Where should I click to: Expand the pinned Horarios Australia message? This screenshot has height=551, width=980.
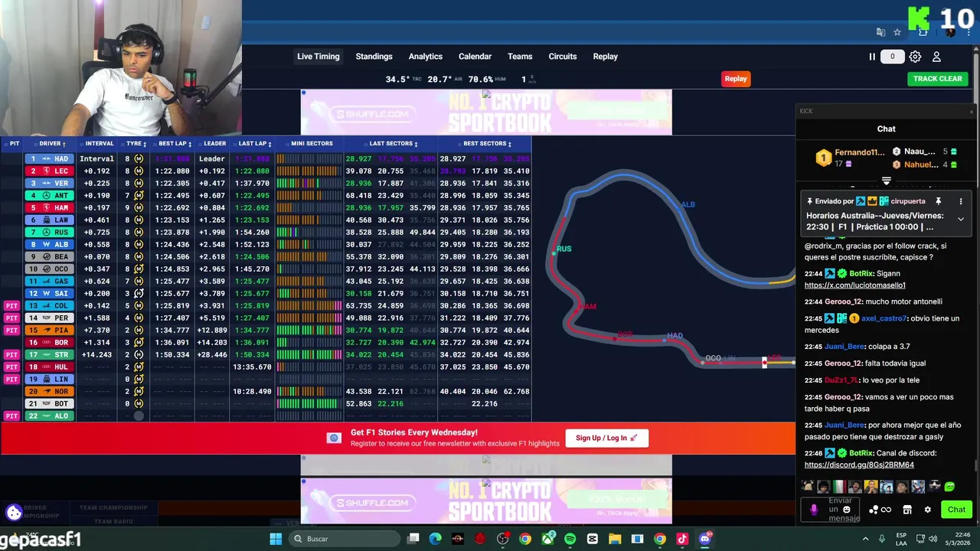(960, 219)
